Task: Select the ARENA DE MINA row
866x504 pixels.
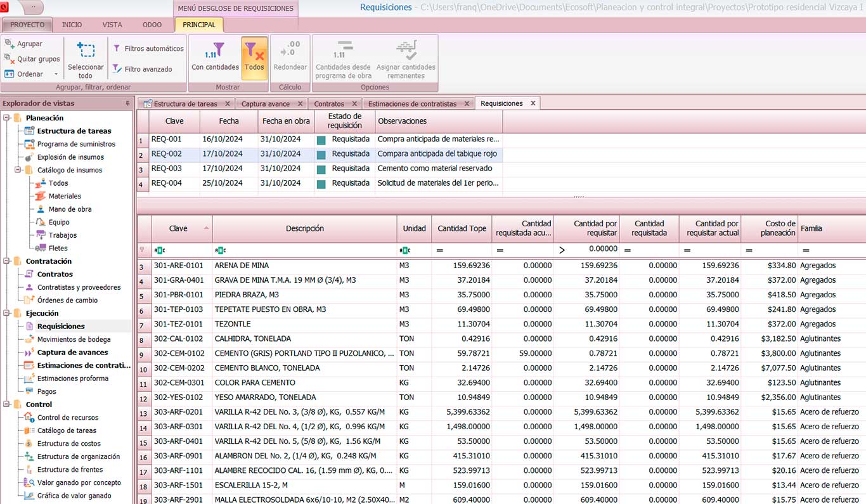Action: (501, 266)
